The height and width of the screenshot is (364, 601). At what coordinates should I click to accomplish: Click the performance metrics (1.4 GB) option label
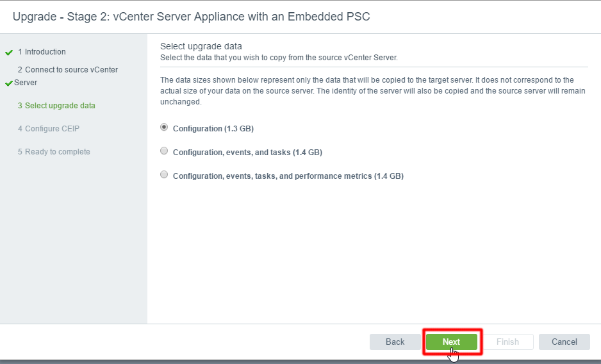pos(288,176)
